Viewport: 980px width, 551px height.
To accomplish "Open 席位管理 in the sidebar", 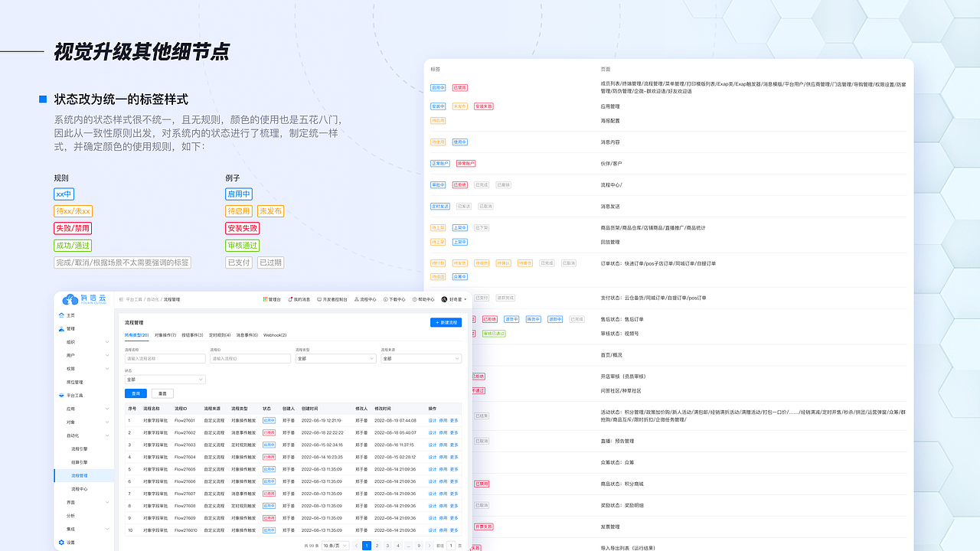I will coord(74,382).
